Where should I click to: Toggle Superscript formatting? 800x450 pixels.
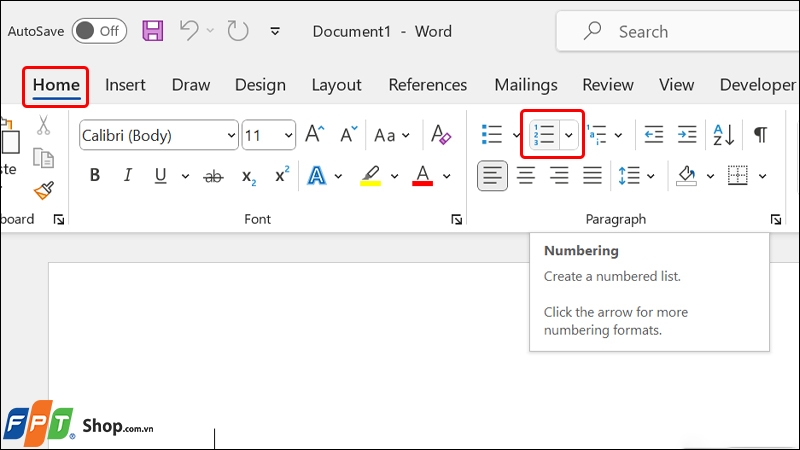[x=282, y=175]
